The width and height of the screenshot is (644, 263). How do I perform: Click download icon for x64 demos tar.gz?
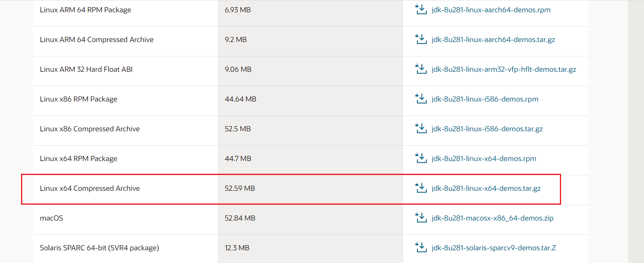coord(421,188)
